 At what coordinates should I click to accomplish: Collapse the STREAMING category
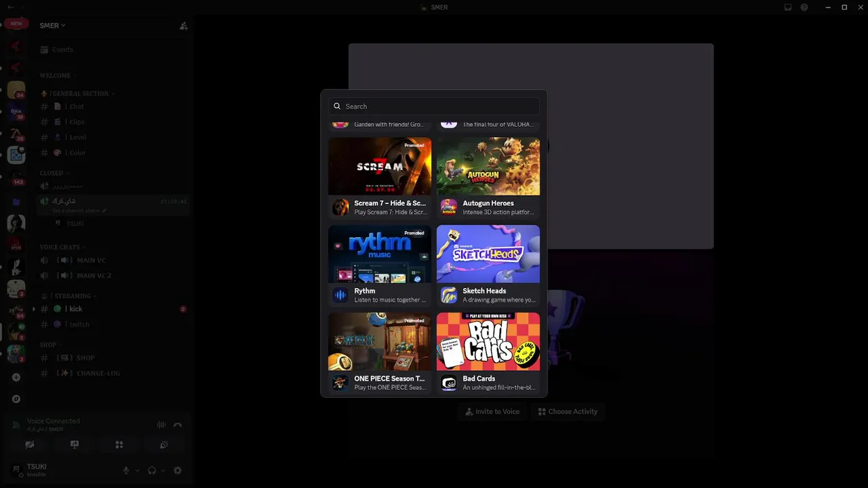[68, 296]
